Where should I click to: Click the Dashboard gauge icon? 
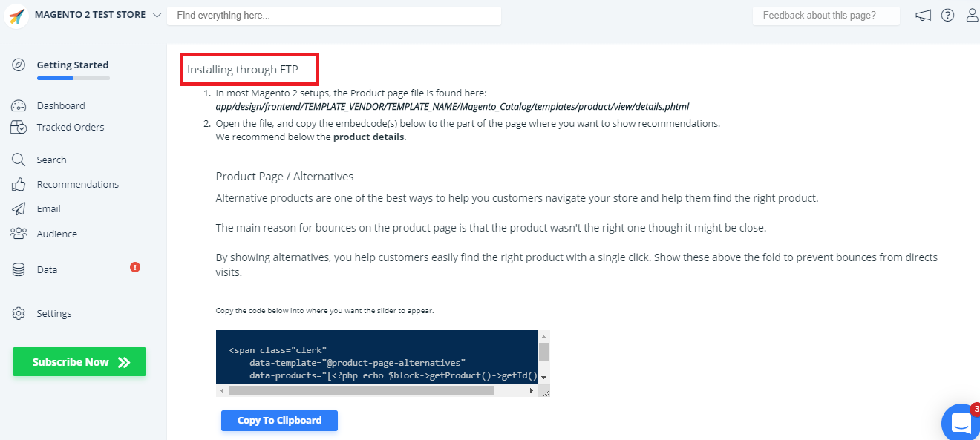(x=19, y=106)
